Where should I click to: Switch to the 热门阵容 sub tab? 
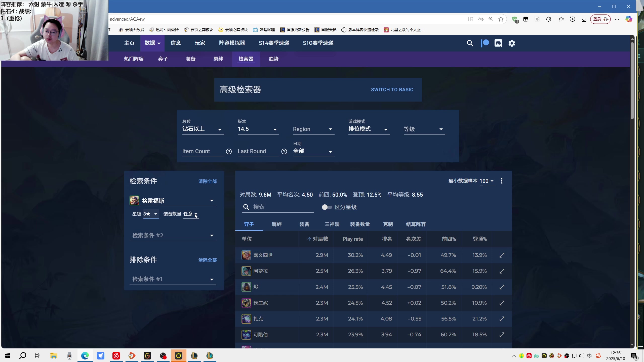[134, 59]
